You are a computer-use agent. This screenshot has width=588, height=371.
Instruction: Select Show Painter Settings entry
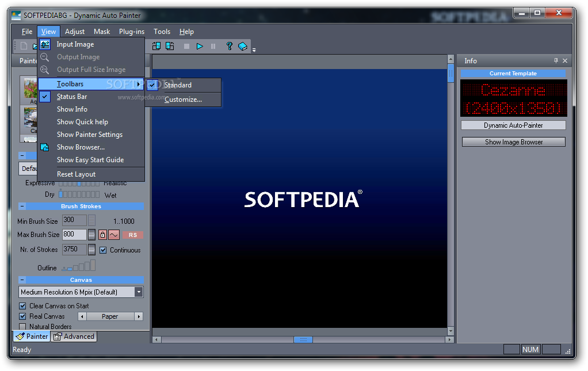tap(91, 135)
